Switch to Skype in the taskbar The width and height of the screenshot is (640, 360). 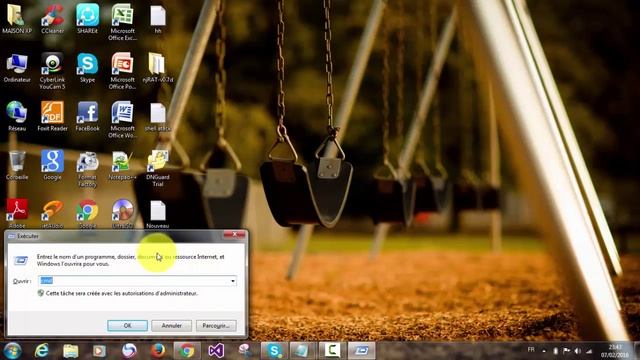[x=274, y=351]
